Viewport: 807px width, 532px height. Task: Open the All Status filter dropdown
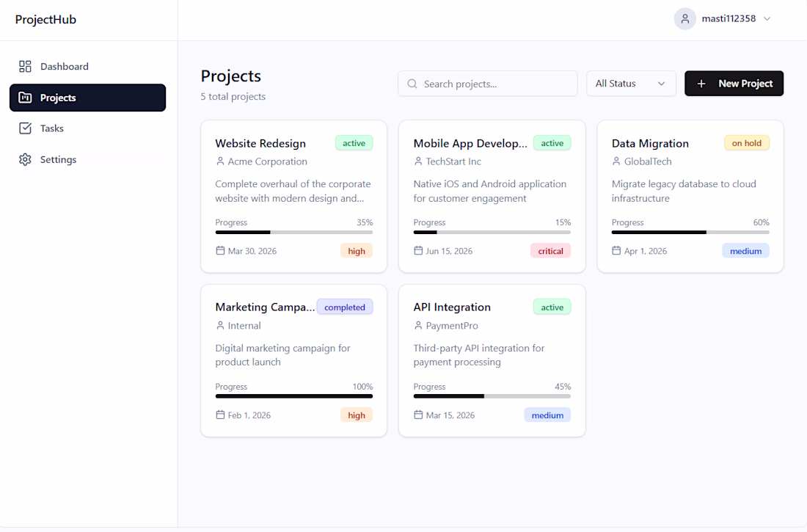[631, 84]
